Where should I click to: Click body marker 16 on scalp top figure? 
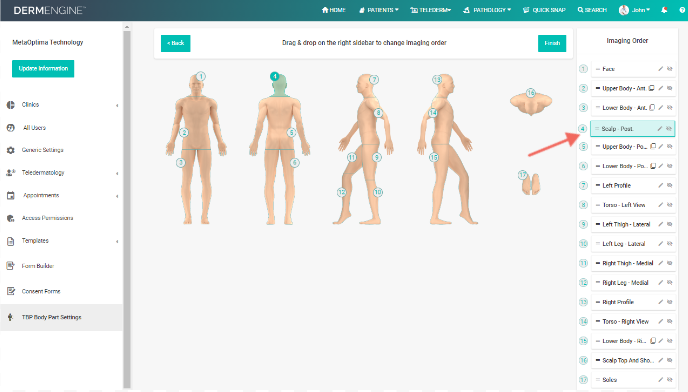(x=531, y=93)
